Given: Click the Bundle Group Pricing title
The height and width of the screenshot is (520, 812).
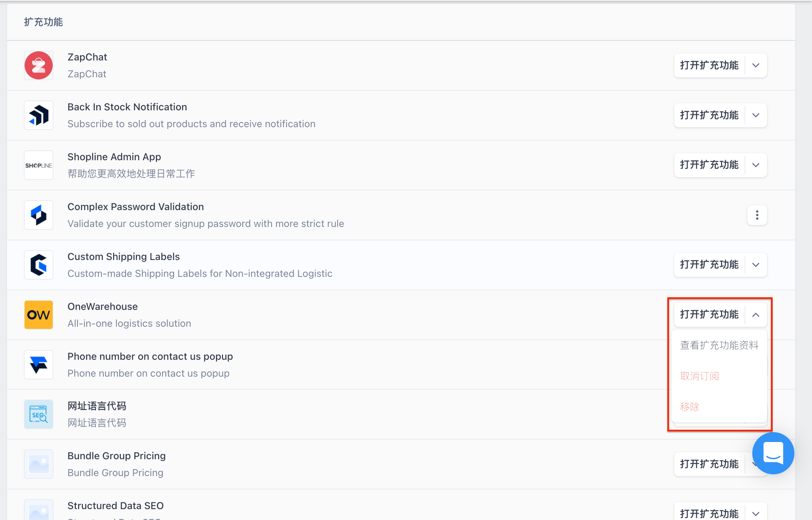Looking at the screenshot, I should (117, 456).
